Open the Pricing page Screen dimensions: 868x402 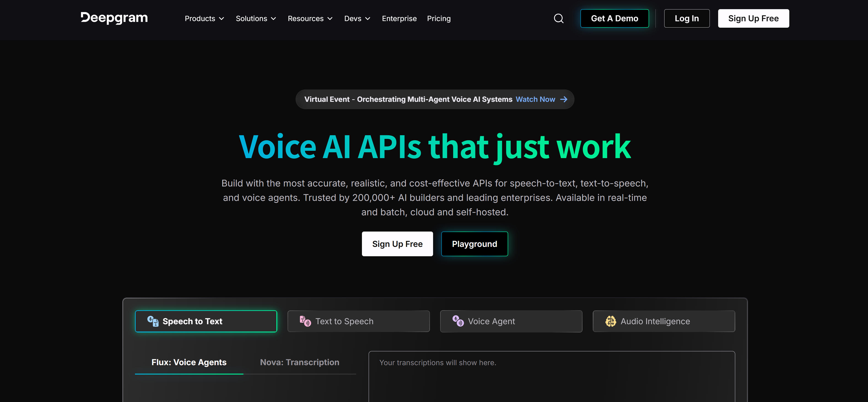click(439, 19)
